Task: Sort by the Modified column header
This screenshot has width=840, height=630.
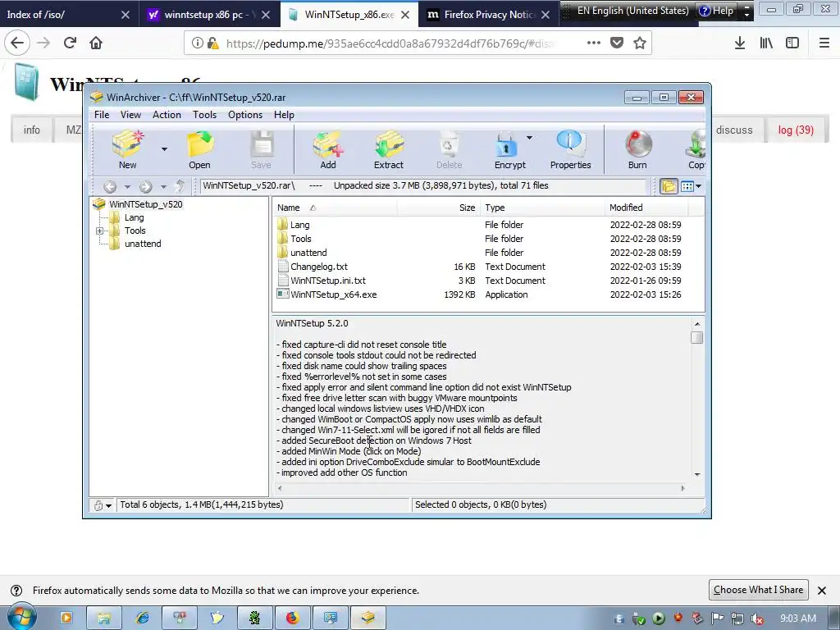Action: pos(646,208)
